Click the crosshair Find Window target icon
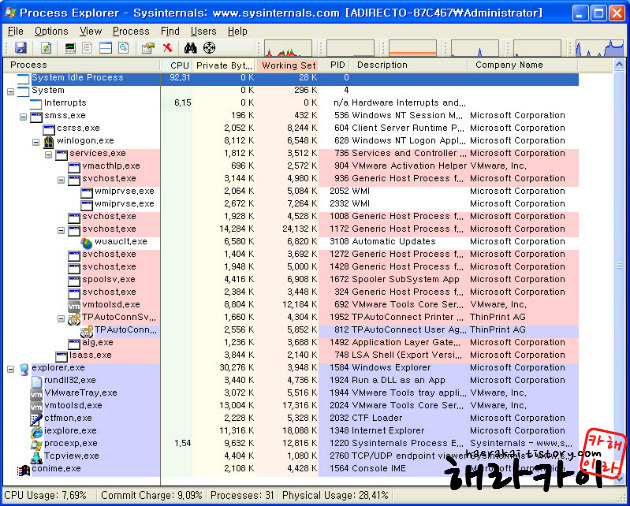Screen dimensions: 630x506 pos(209,48)
